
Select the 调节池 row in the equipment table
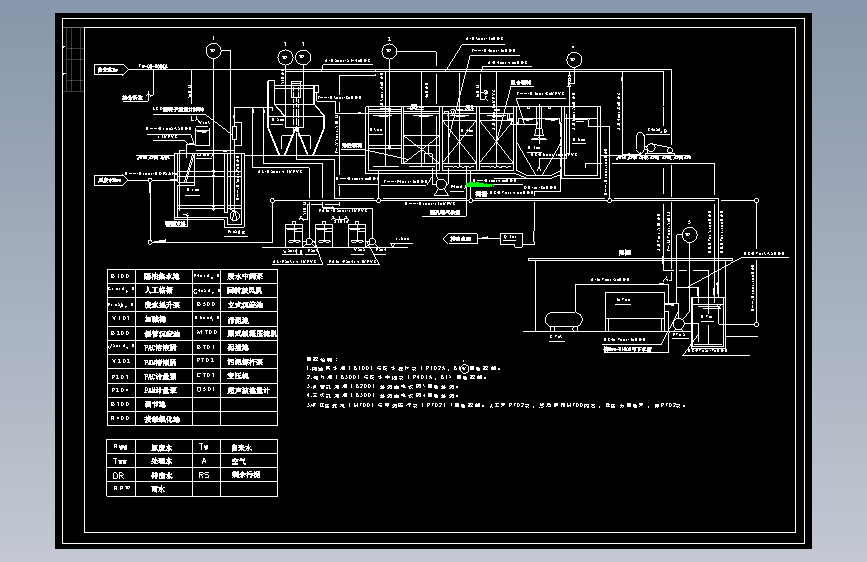pos(192,404)
